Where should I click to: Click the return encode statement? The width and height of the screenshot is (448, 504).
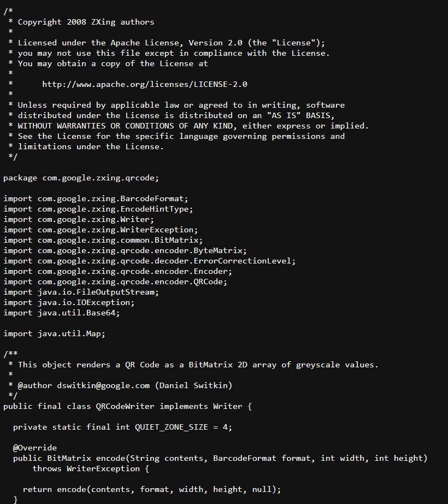click(x=151, y=490)
